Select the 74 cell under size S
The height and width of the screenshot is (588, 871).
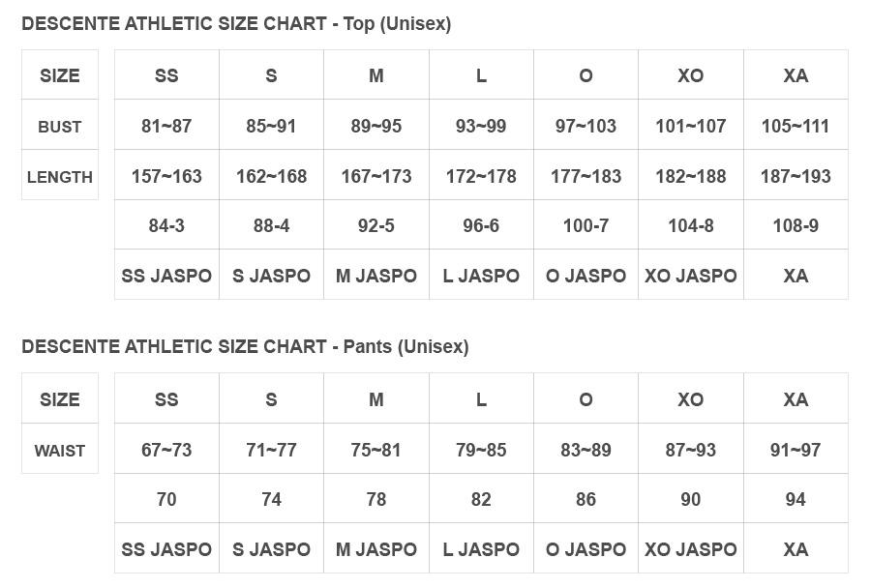click(271, 499)
